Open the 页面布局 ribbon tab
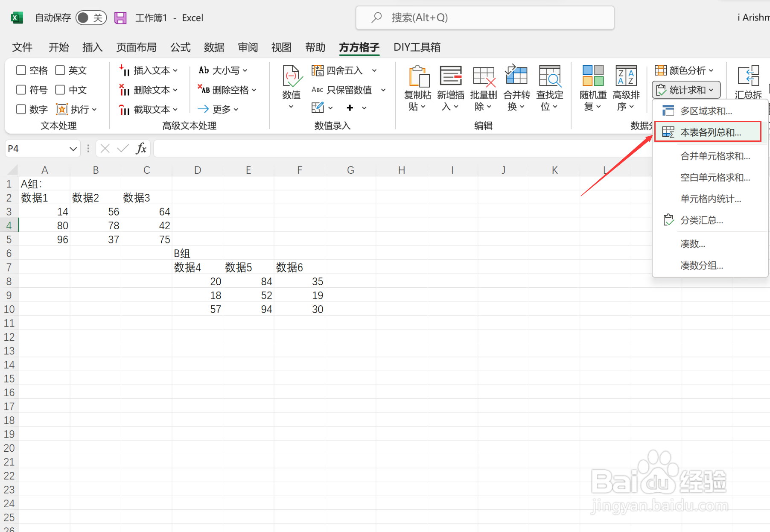This screenshot has height=532, width=770. 136,47
